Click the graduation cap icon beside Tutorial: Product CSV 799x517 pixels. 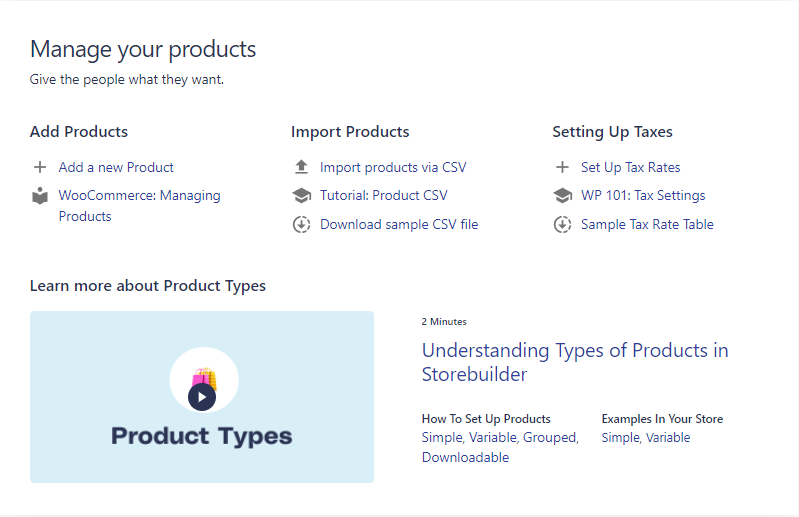[301, 196]
